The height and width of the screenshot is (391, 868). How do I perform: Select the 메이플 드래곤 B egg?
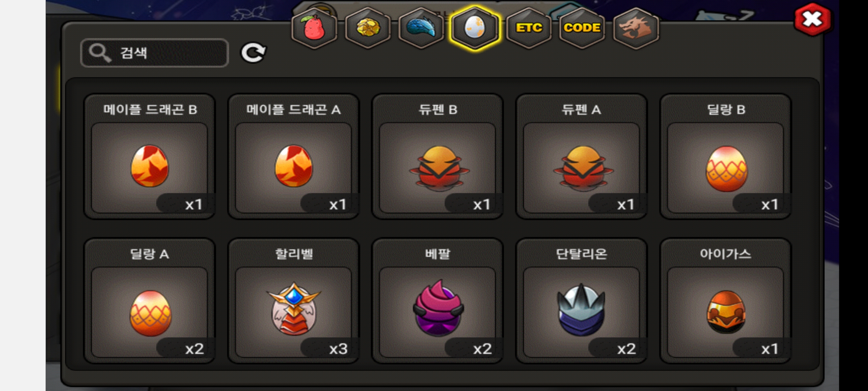[x=149, y=157]
